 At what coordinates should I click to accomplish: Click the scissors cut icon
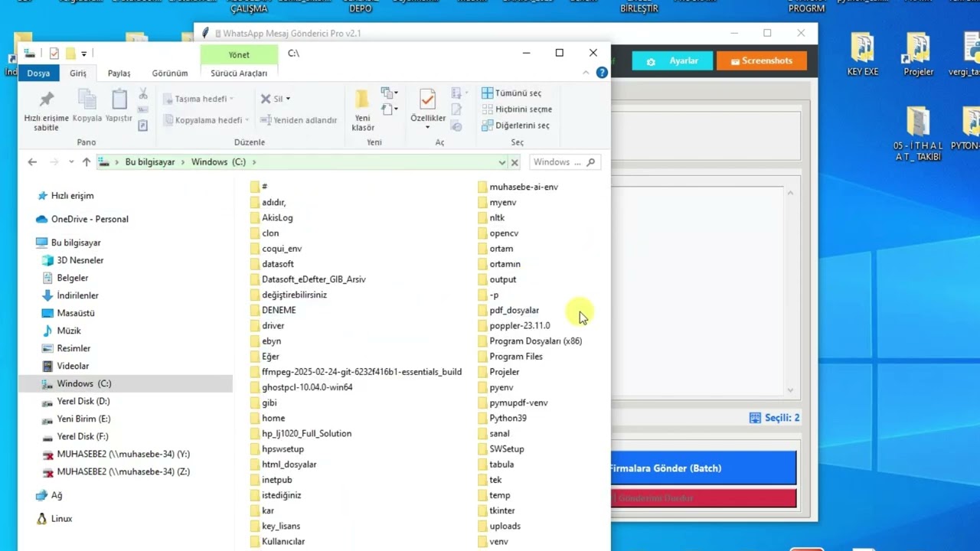pos(143,93)
